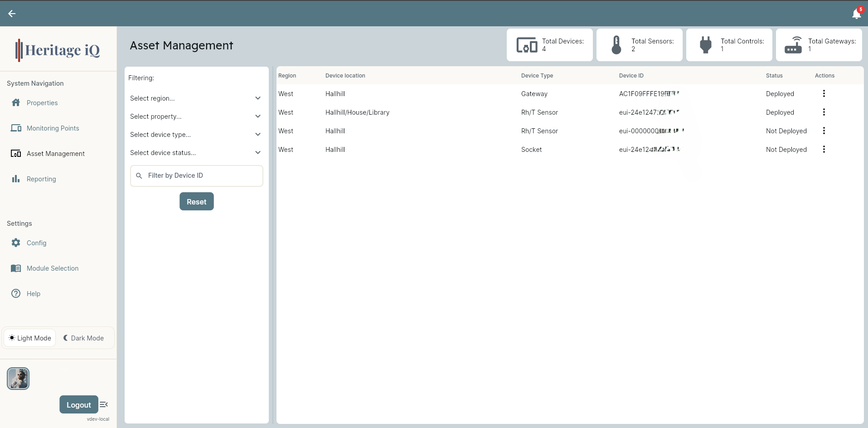This screenshot has height=428, width=868.
Task: Click Not Deployed status in Socket row
Action: (786, 150)
